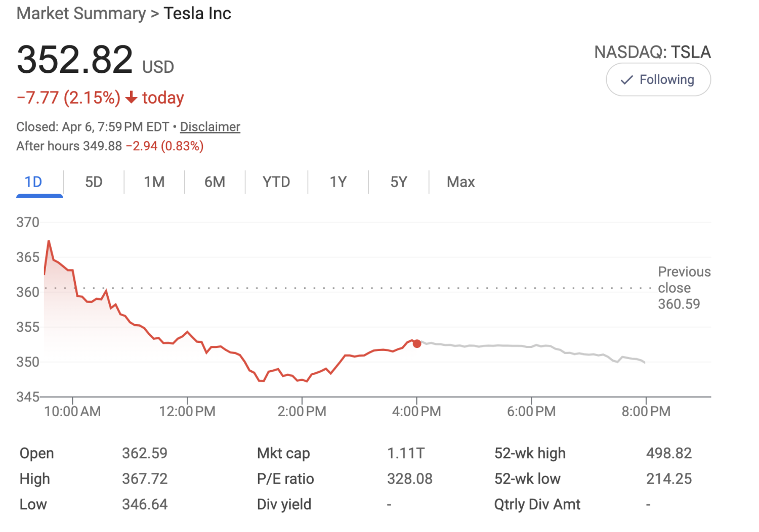The image size is (759, 532).
Task: Open the 1M price history view
Action: coord(154,182)
